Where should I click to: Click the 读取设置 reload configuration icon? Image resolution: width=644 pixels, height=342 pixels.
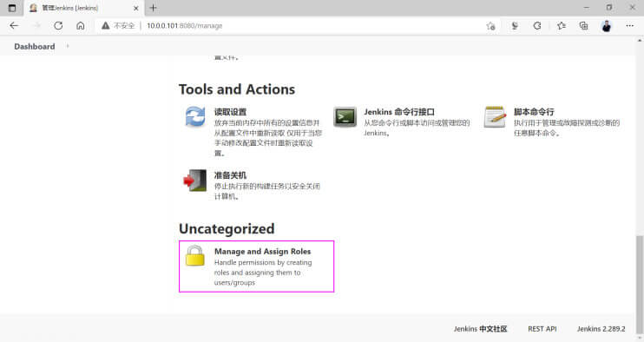[195, 117]
